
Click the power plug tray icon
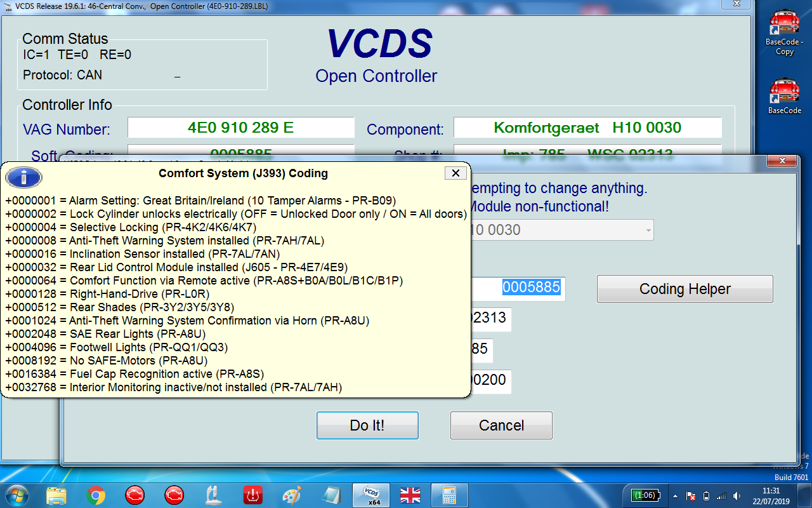[x=707, y=496]
